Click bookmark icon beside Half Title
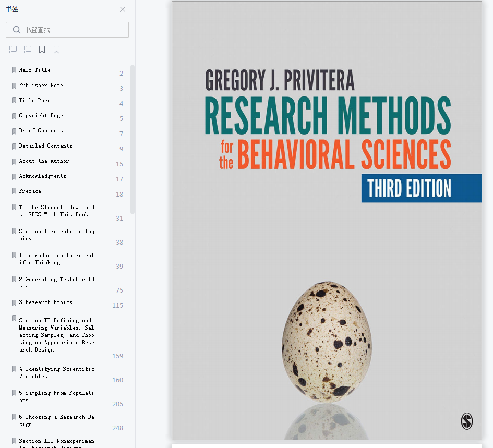493x448 pixels. (x=14, y=70)
